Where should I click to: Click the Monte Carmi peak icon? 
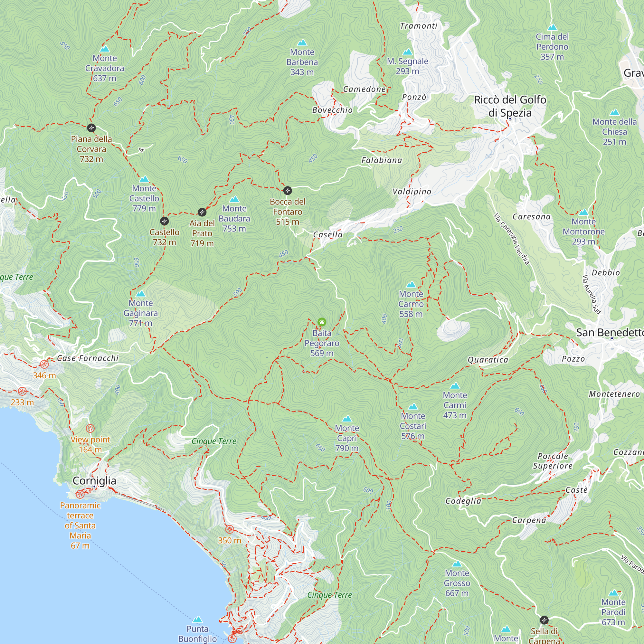click(x=455, y=386)
